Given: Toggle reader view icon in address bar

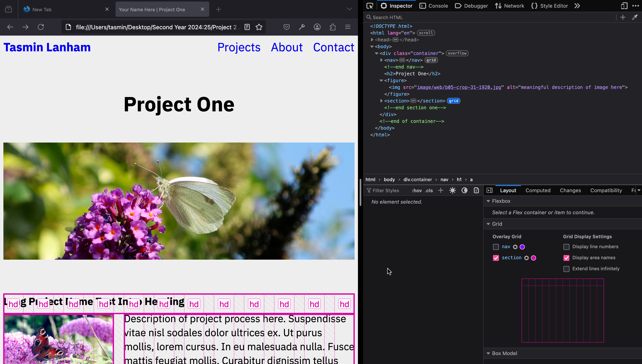Looking at the screenshot, I should click(x=247, y=27).
